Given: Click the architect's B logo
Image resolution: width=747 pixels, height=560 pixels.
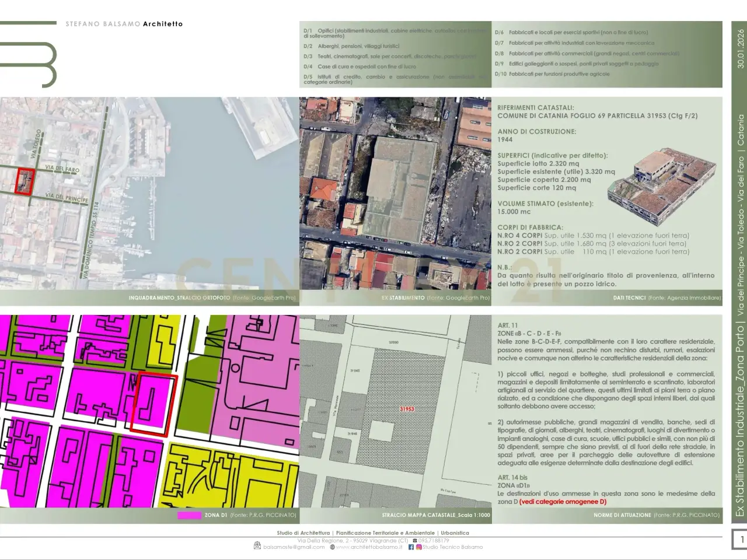Looking at the screenshot, I should click(29, 55).
